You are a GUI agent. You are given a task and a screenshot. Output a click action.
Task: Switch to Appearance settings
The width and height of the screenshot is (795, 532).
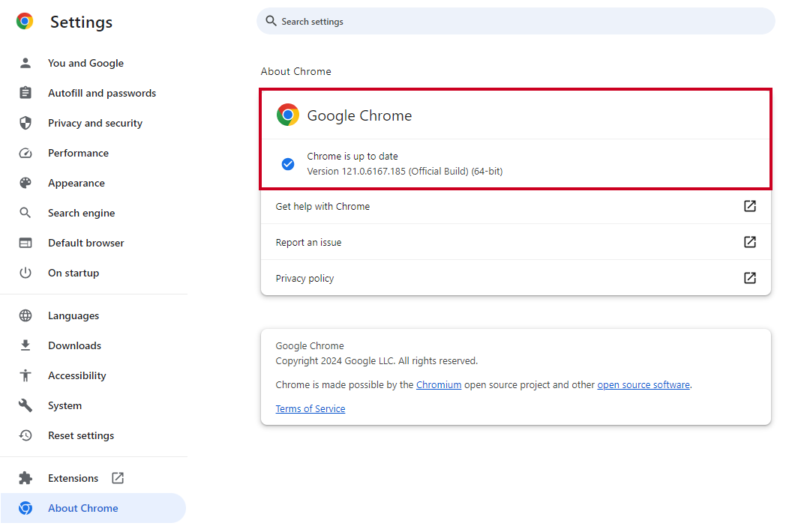[x=93, y=183]
